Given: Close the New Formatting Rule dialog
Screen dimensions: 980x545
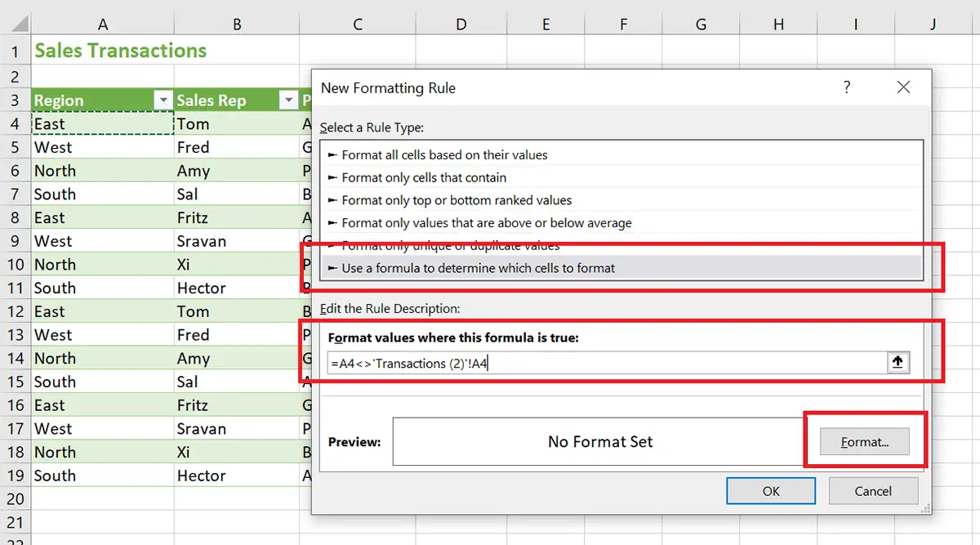Looking at the screenshot, I should point(903,87).
